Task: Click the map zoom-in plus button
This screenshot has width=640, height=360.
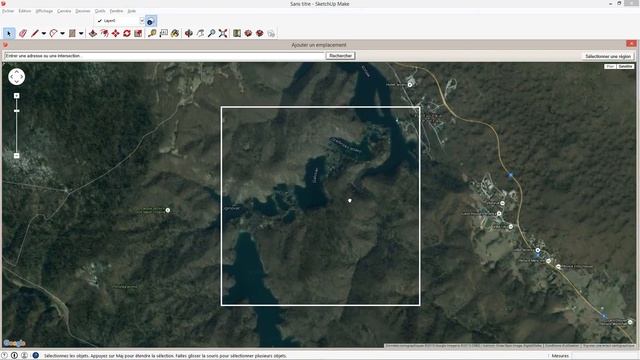Action: pos(16,96)
